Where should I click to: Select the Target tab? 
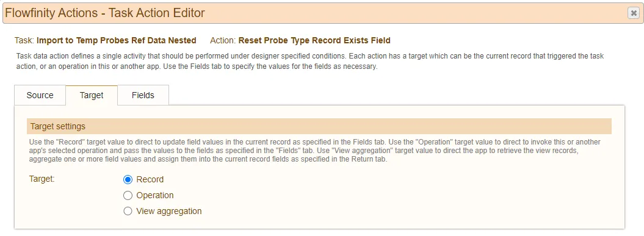[x=92, y=95]
